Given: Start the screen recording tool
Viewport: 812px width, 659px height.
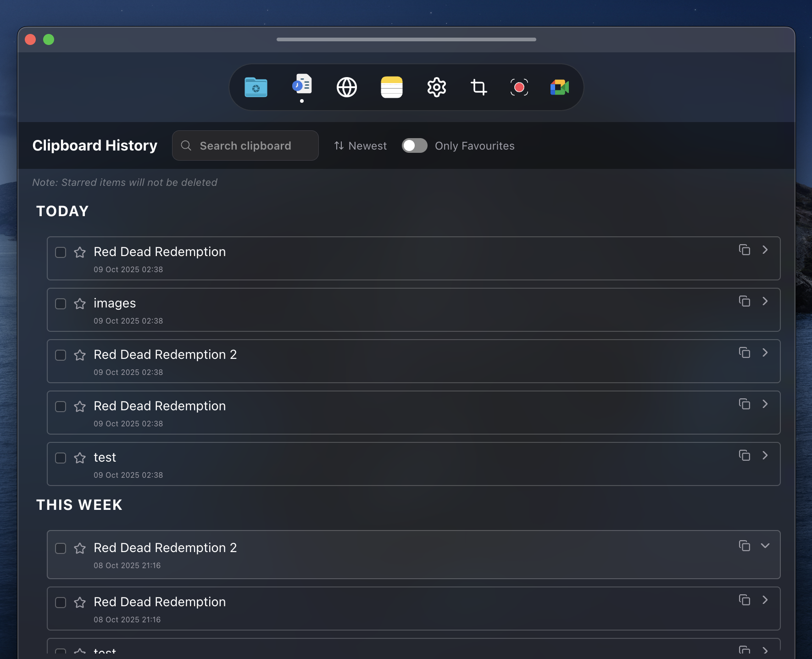Looking at the screenshot, I should tap(519, 87).
